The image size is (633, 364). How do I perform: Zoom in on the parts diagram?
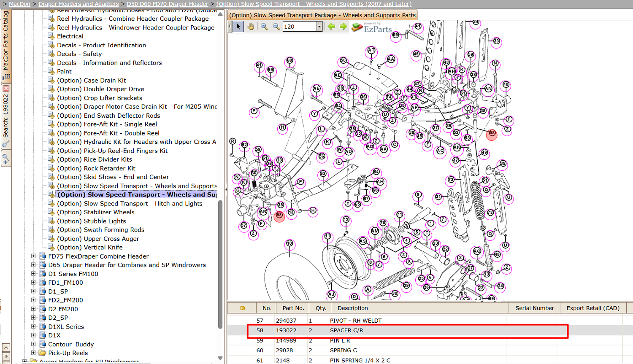pos(264,27)
